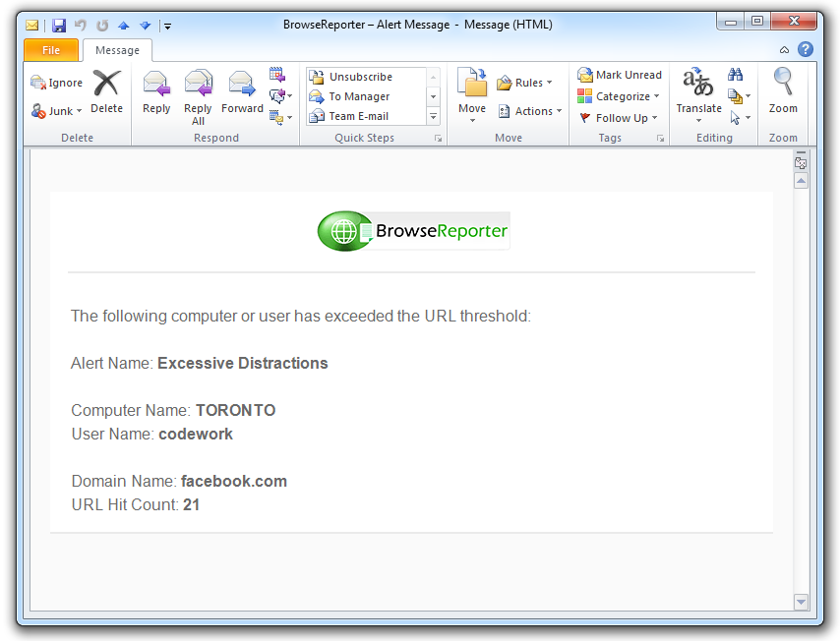Reply to the alert message

[x=156, y=91]
